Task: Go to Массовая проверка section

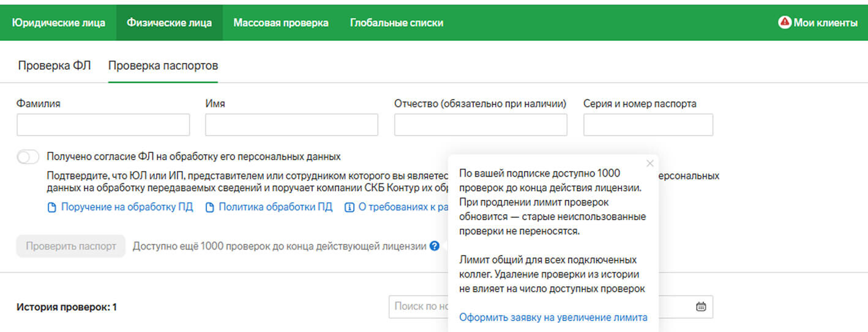Action: (281, 23)
